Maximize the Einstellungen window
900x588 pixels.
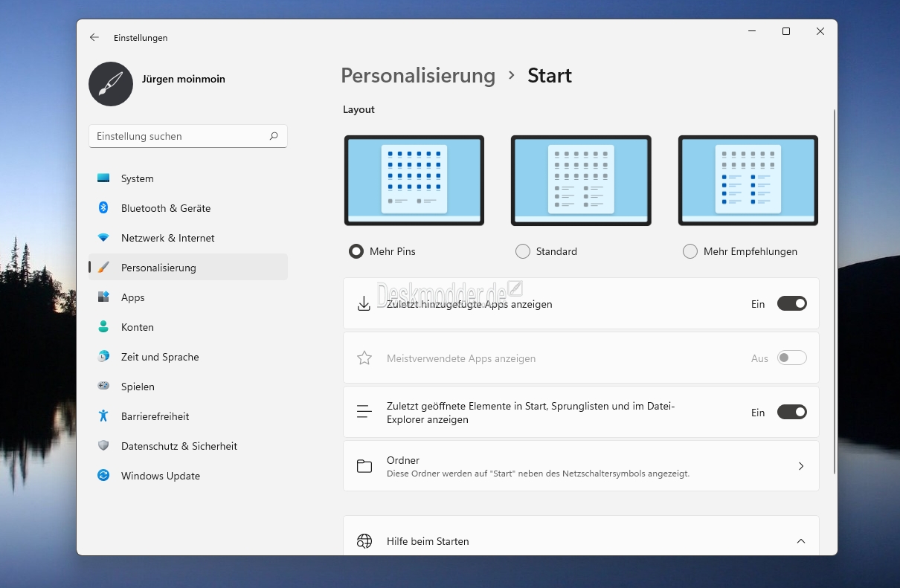(786, 31)
